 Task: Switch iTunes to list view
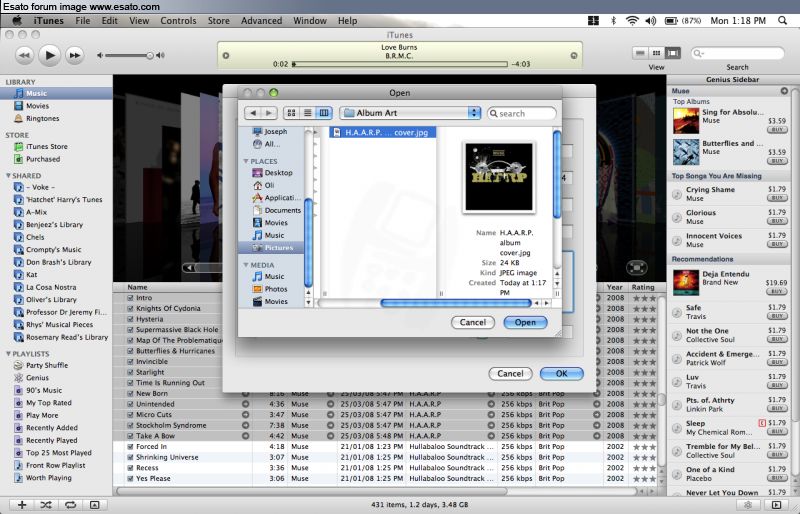pos(640,53)
